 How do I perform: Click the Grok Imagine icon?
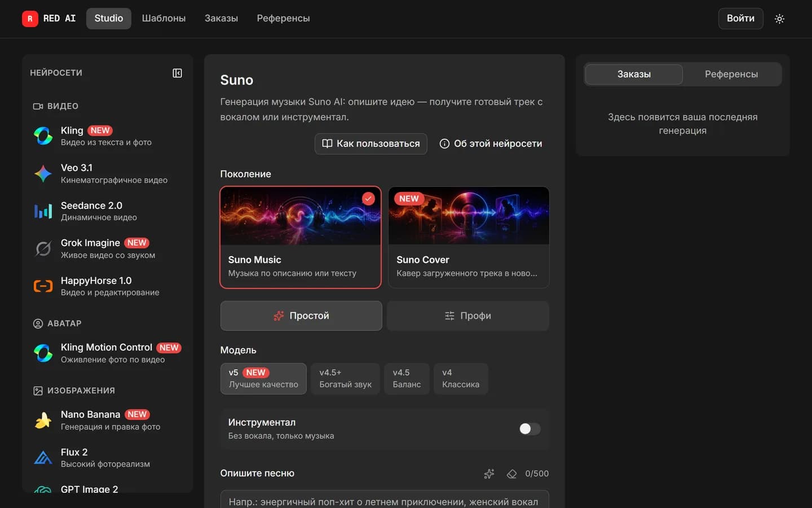(x=43, y=248)
